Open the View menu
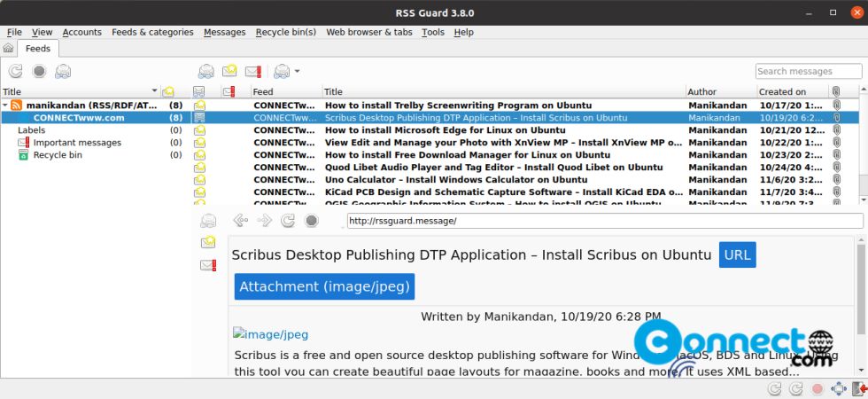 pos(43,32)
